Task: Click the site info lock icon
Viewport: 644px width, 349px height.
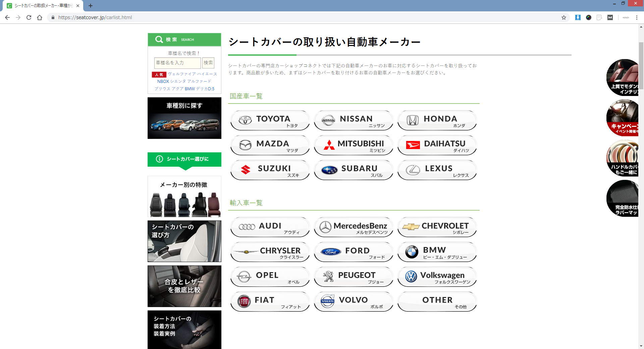Action: [x=53, y=17]
